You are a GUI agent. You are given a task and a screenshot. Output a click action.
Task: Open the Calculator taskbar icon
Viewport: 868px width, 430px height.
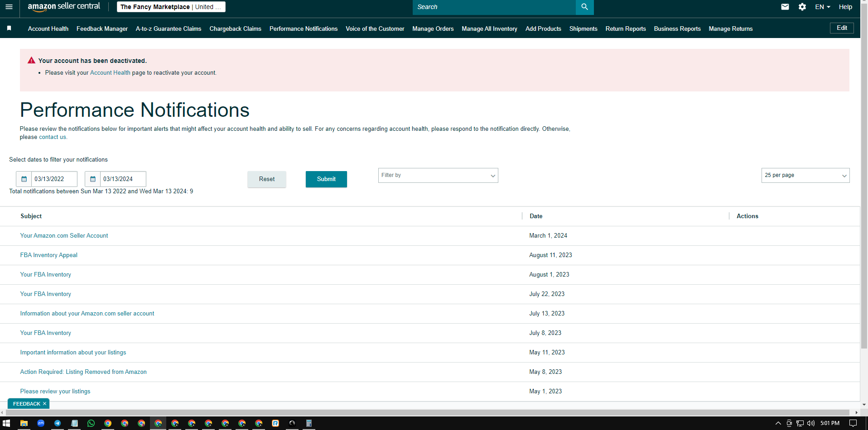pos(309,423)
